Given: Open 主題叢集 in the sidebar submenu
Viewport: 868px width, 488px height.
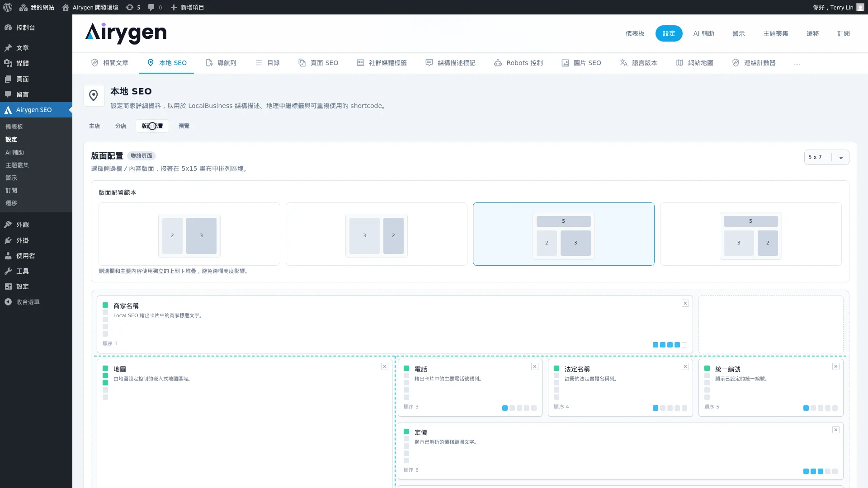Looking at the screenshot, I should (x=36, y=165).
